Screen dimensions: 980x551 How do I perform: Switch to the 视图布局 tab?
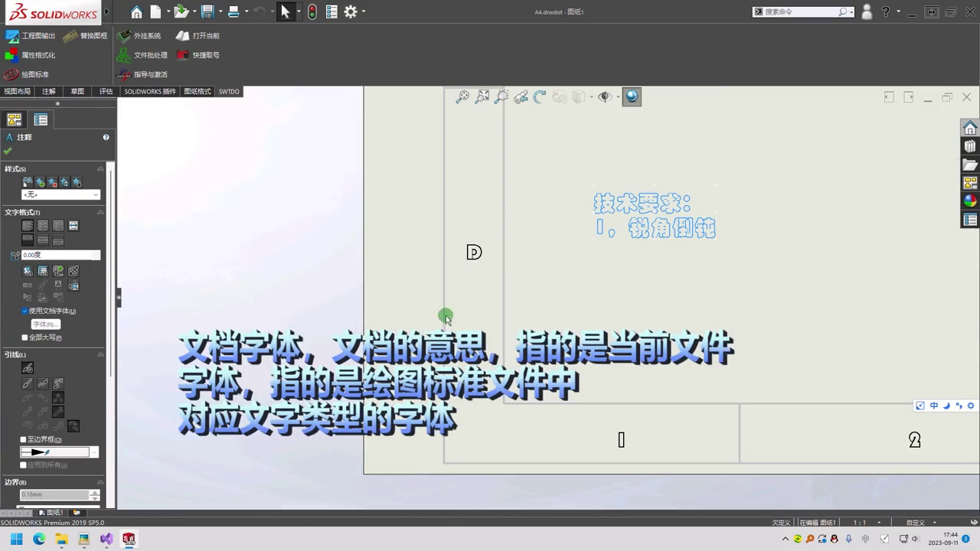(18, 91)
